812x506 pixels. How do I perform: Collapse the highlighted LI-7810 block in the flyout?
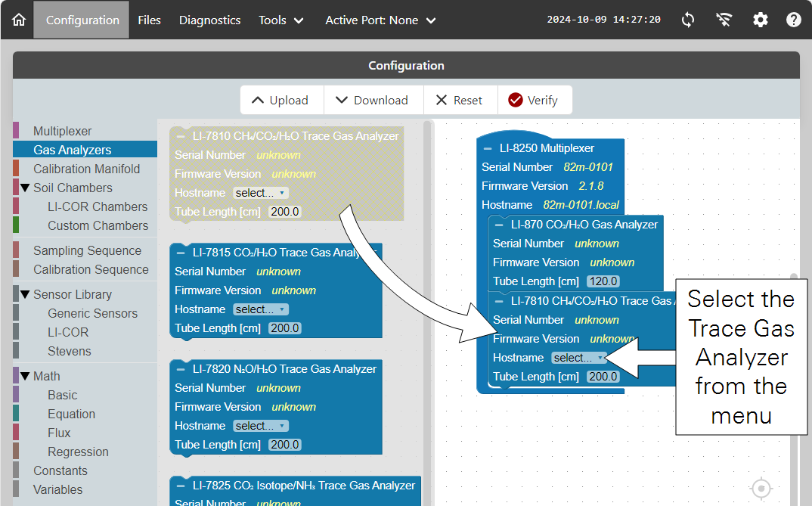(181, 136)
